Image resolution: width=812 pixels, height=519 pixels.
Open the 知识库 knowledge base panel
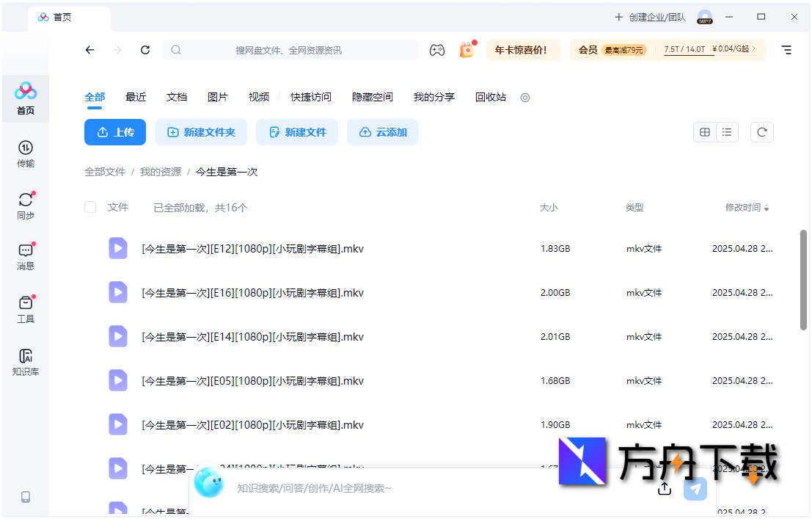[x=25, y=361]
